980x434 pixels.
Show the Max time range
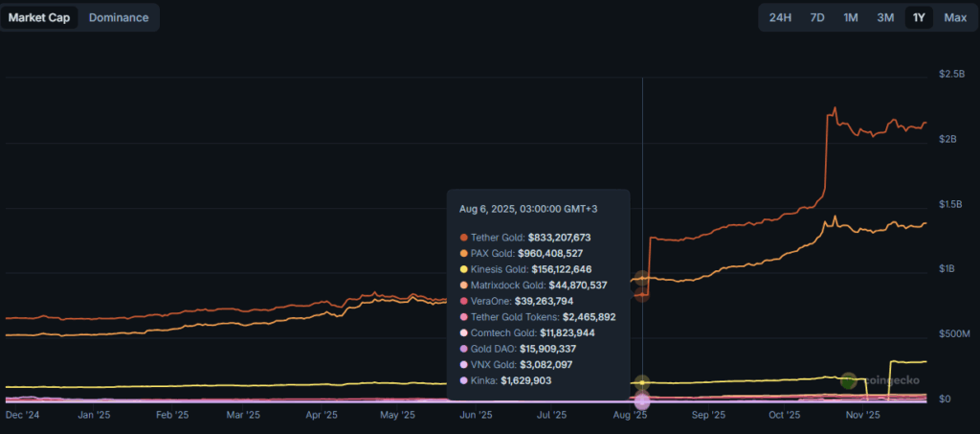pyautogui.click(x=954, y=17)
